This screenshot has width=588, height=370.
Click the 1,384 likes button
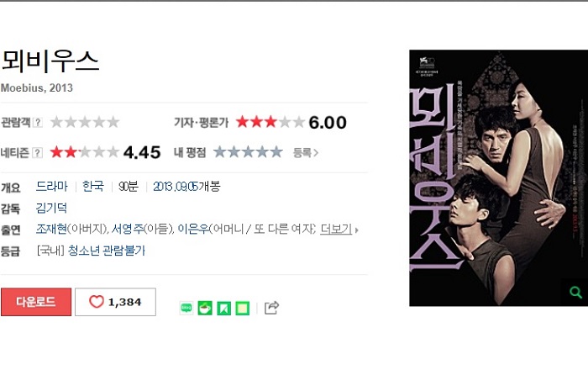pos(116,302)
